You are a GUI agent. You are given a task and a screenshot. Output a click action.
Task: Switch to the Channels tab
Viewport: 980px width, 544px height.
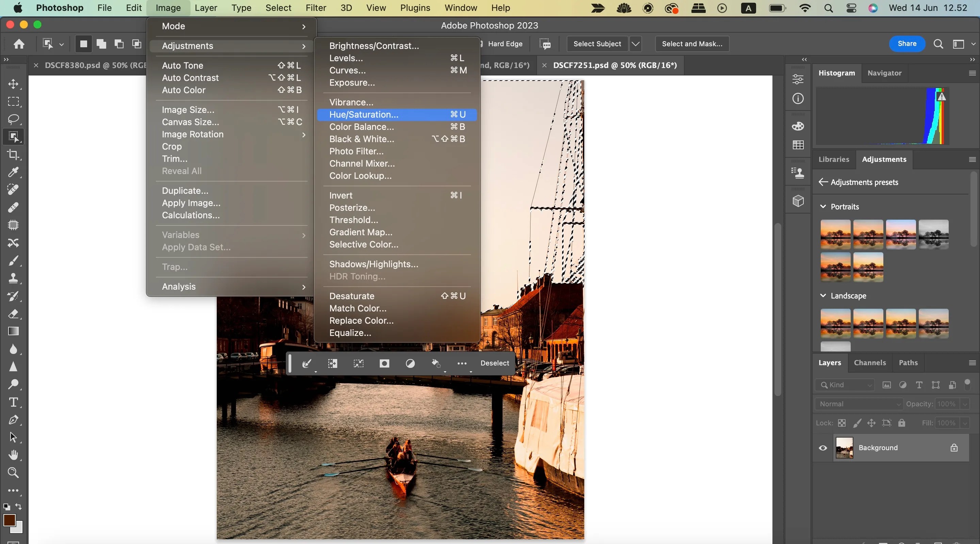(870, 363)
